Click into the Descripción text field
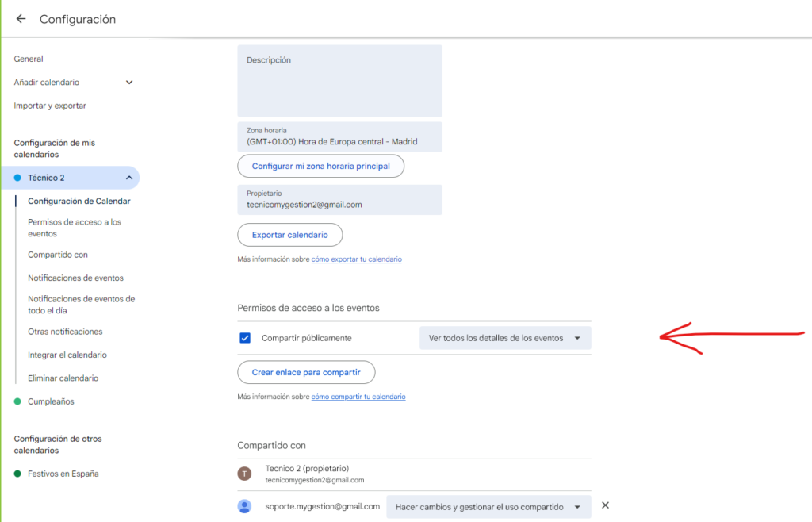The height and width of the screenshot is (522, 812). click(x=339, y=81)
